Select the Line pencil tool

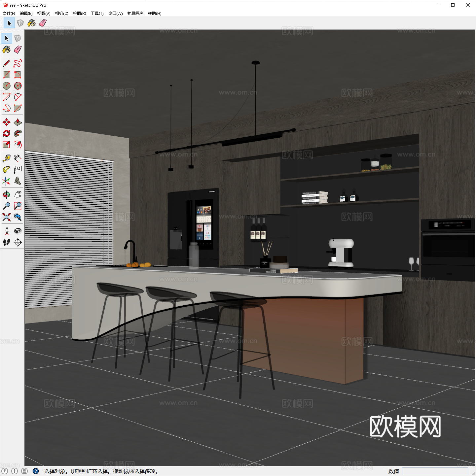tap(7, 63)
